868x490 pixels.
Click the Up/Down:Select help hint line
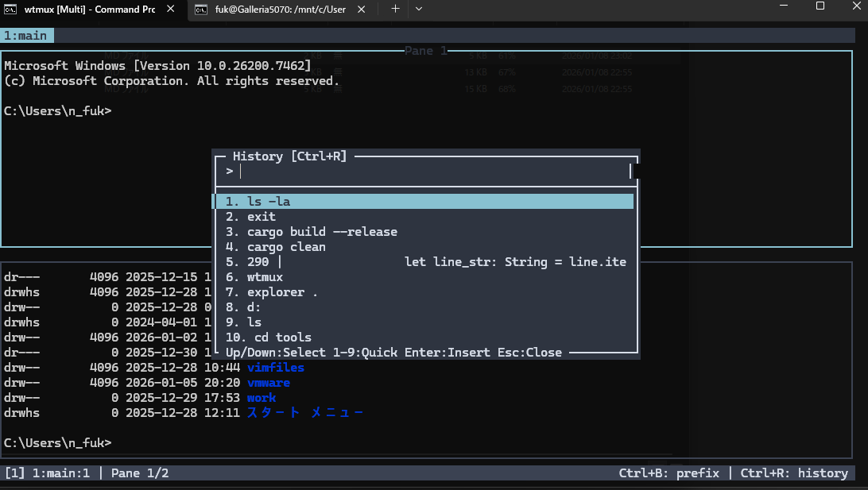393,353
